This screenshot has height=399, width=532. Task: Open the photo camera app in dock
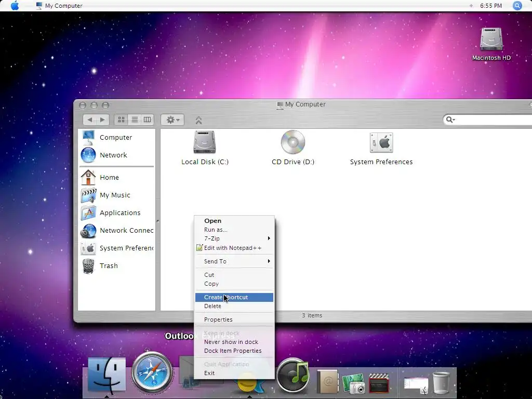click(x=353, y=383)
